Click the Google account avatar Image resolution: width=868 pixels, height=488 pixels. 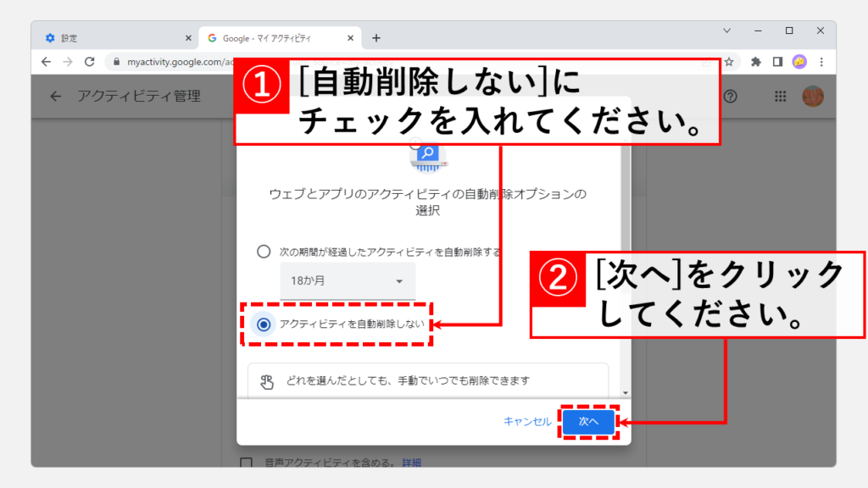coord(813,97)
